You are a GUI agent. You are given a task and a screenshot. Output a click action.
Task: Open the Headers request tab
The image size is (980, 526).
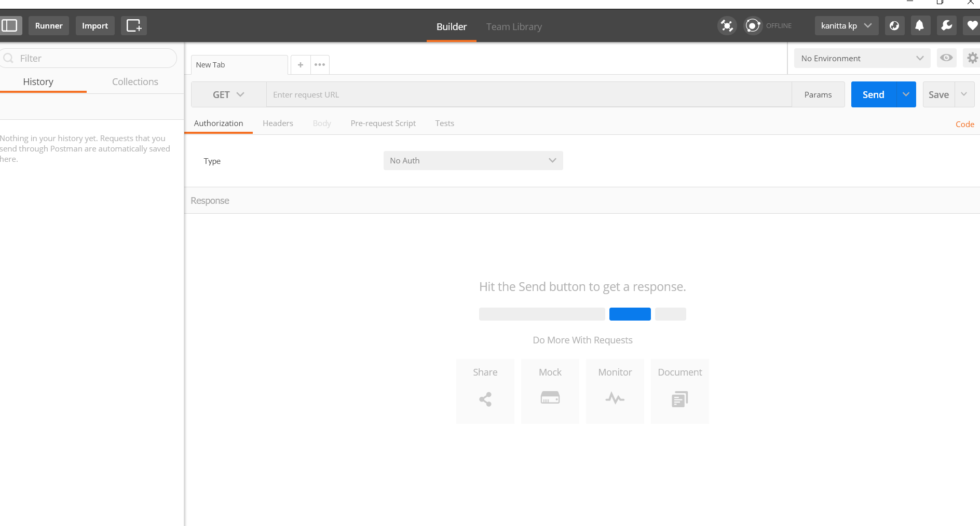278,123
